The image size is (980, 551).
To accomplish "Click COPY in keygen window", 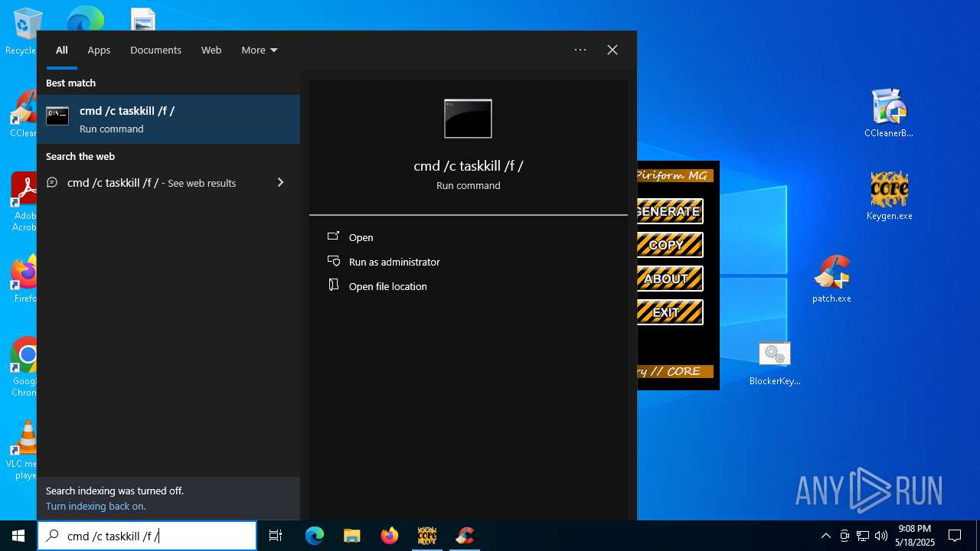I will point(670,245).
